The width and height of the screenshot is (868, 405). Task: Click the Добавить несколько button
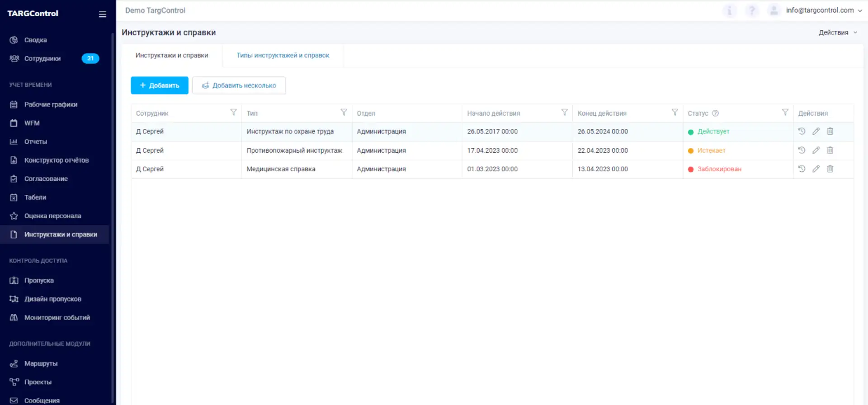click(x=239, y=85)
